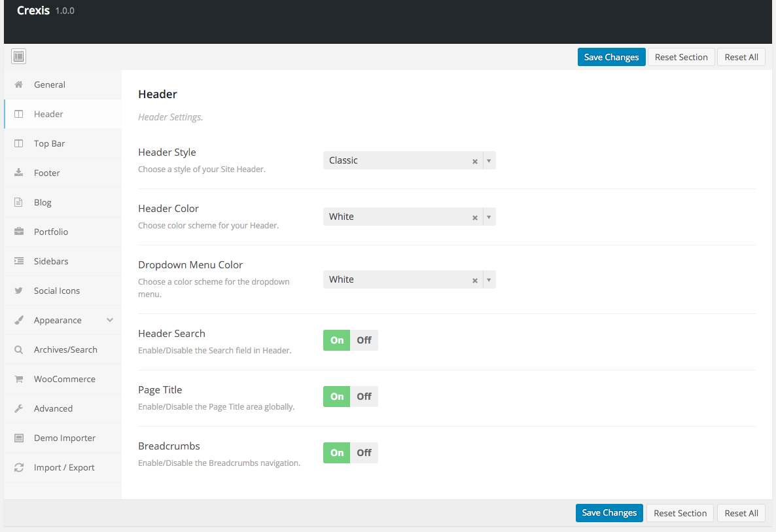Open the Dropdown Menu Color select box
Image resolution: width=776 pixels, height=532 pixels.
(489, 279)
